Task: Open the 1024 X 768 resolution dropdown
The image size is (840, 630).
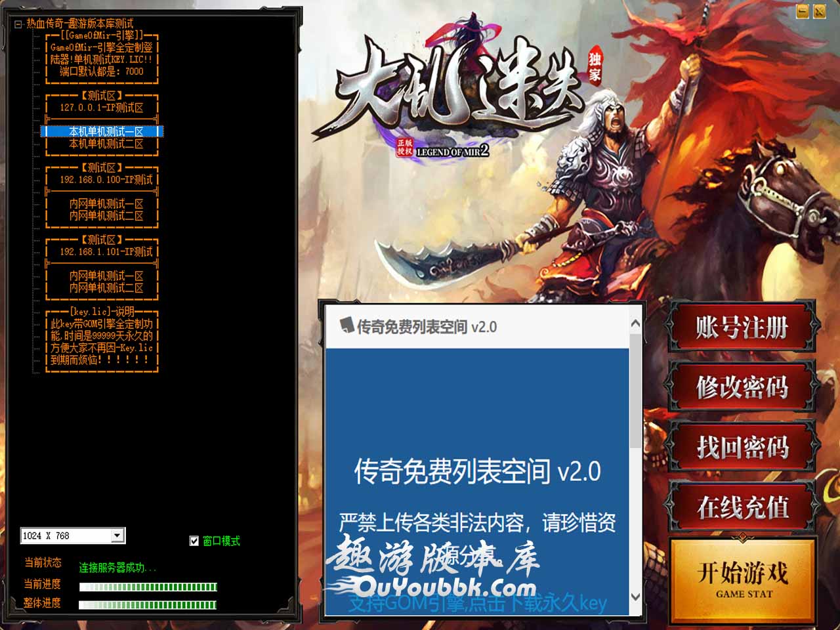Action: (x=117, y=535)
